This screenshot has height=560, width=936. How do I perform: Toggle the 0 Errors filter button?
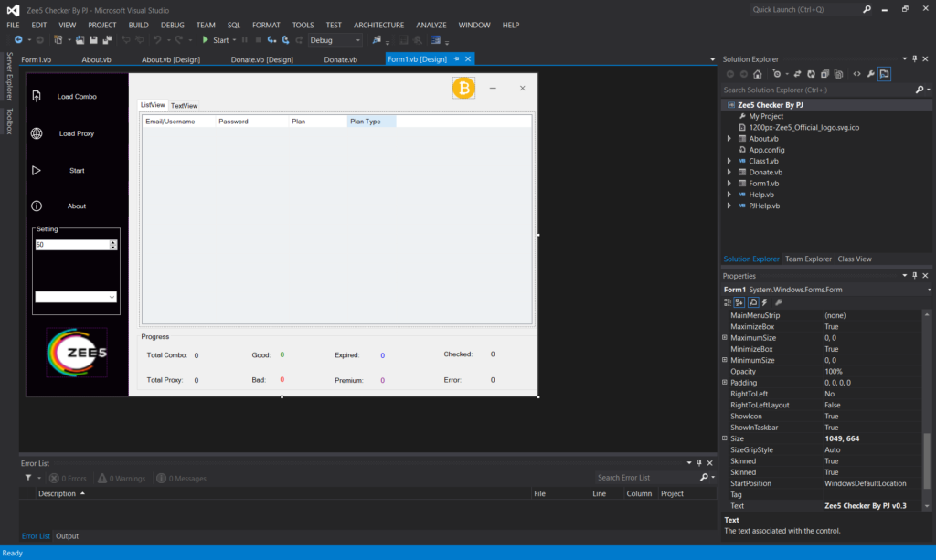(68, 479)
